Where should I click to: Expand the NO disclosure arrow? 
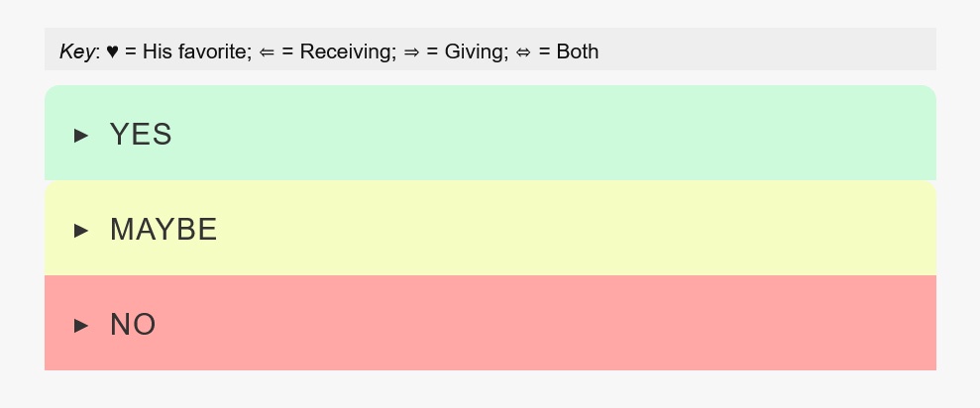point(82,325)
